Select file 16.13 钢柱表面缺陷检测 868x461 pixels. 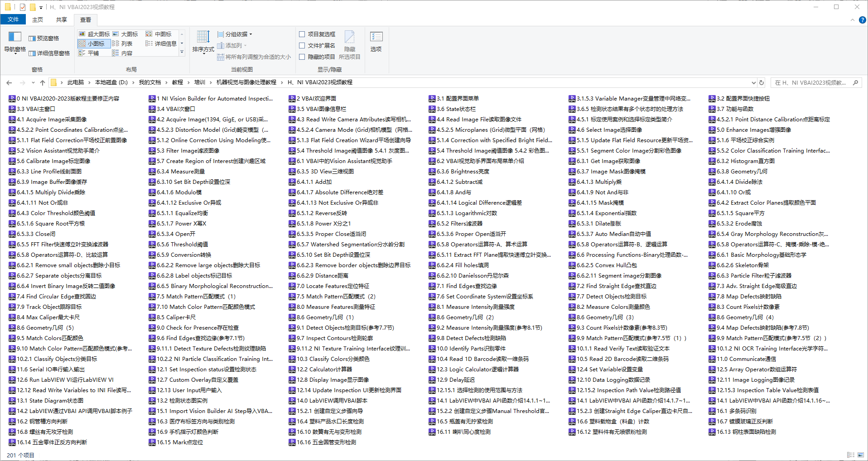coord(743,432)
